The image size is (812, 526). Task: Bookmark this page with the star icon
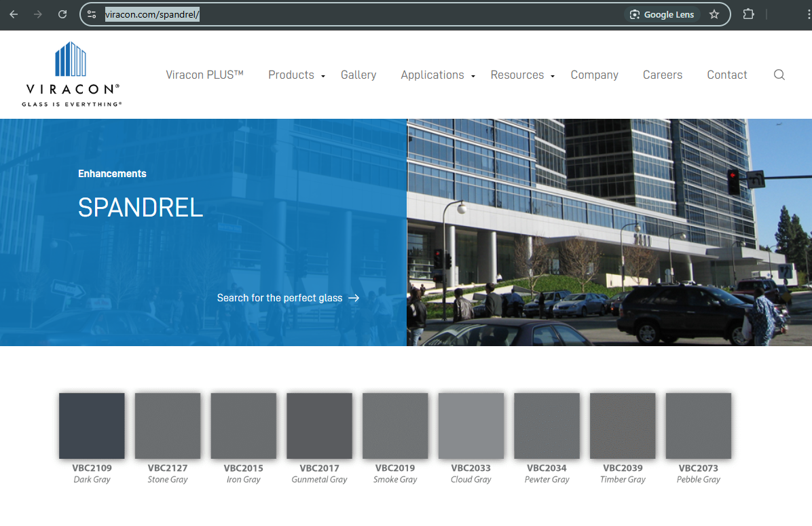(714, 14)
